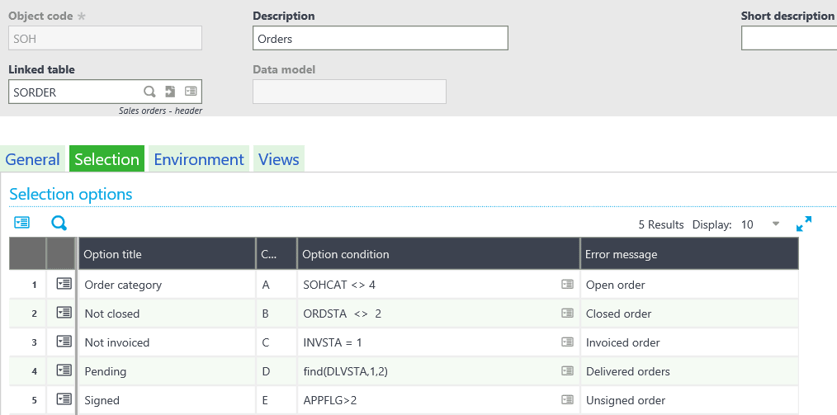Click the Option title column header
This screenshot has height=415, width=837.
(x=167, y=254)
